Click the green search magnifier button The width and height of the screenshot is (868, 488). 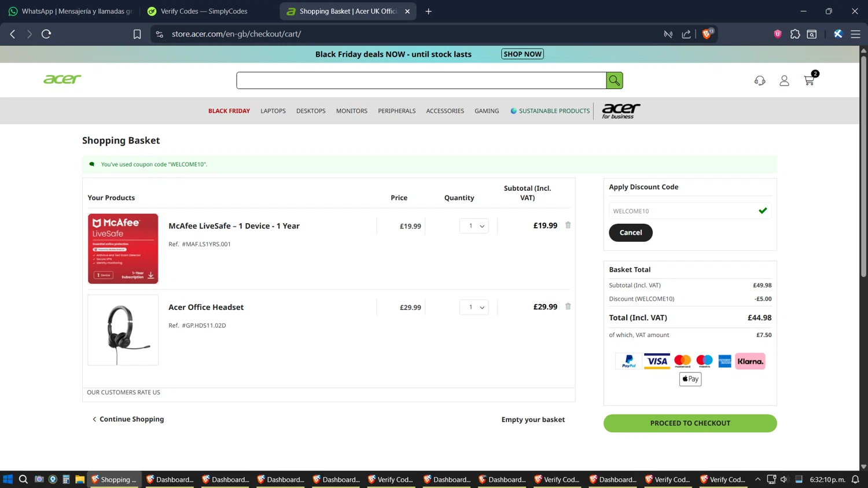614,80
